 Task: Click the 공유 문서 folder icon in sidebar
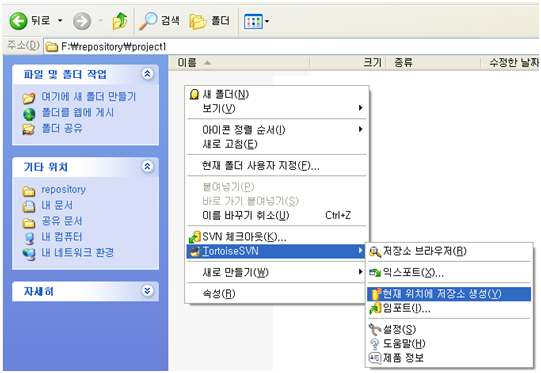click(x=29, y=223)
